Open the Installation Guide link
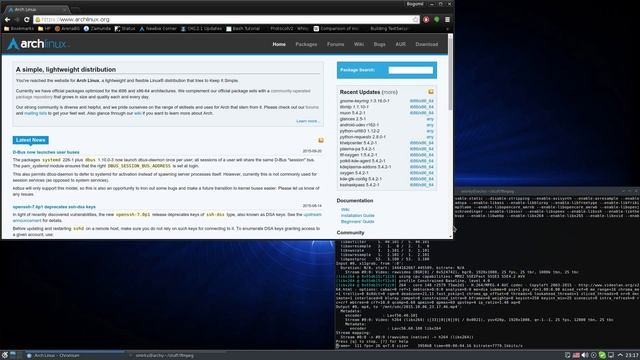 358,215
